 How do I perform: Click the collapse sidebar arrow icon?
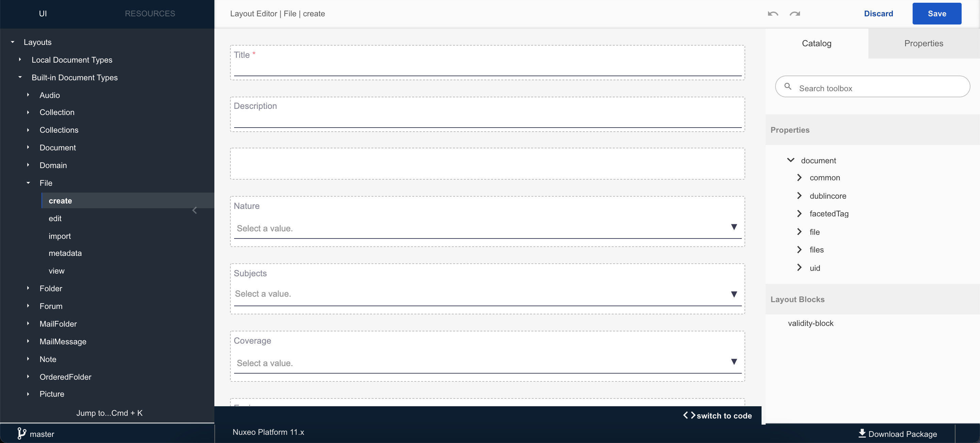tap(194, 210)
